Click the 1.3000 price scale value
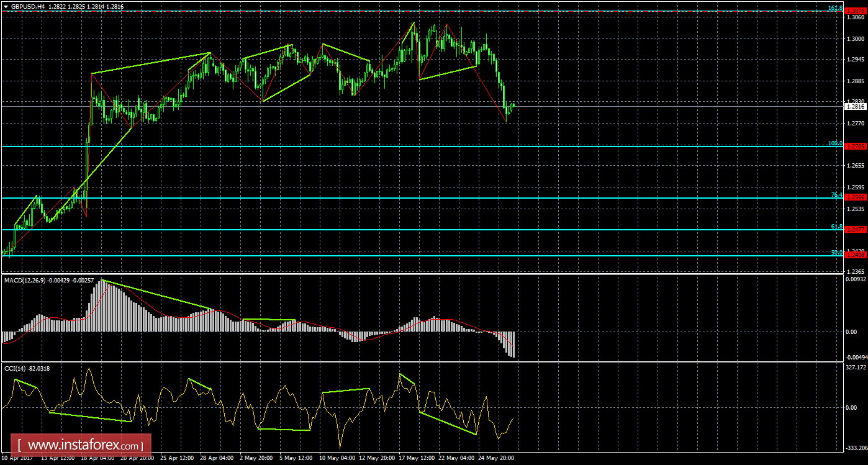Image resolution: width=868 pixels, height=465 pixels. (x=855, y=38)
